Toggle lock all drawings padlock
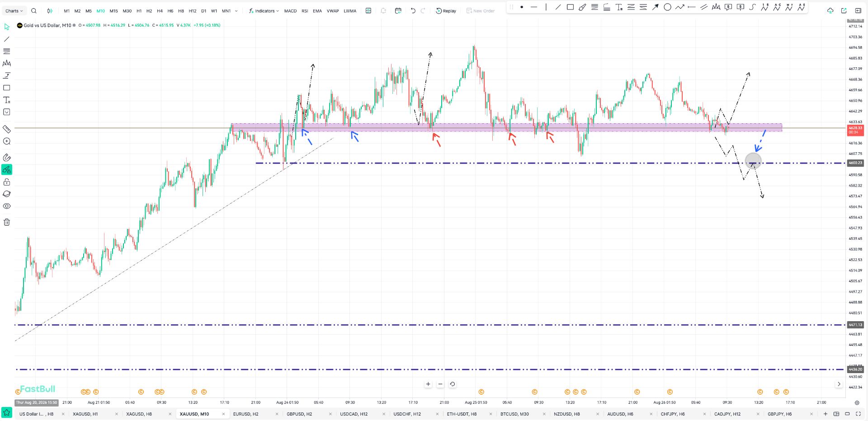 [7, 182]
